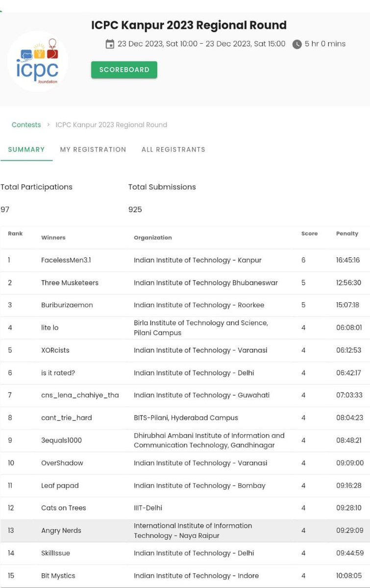Click score 6 in FacelessMen3.1 row

click(303, 260)
